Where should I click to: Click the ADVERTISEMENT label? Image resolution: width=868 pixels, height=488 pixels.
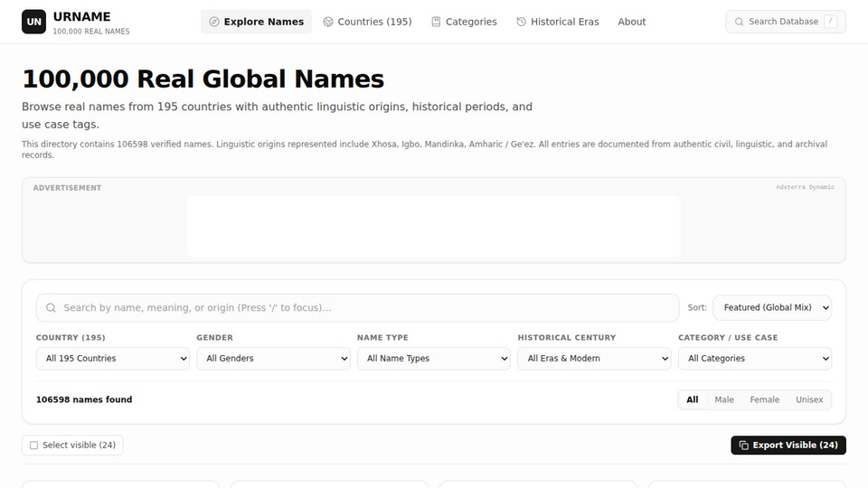coord(67,188)
